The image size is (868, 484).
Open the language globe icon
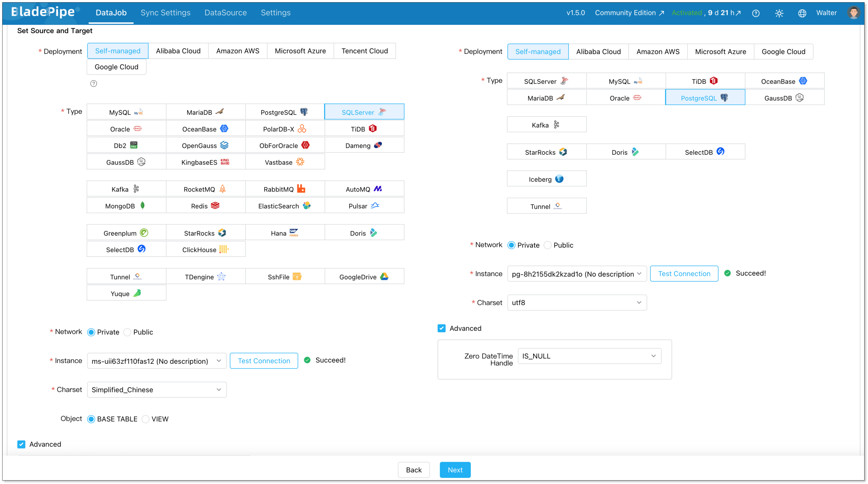tap(802, 13)
